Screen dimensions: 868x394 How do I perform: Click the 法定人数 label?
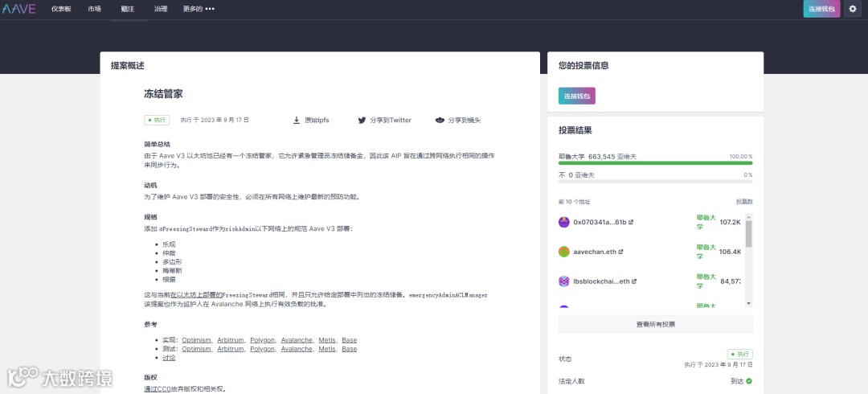[x=571, y=381]
